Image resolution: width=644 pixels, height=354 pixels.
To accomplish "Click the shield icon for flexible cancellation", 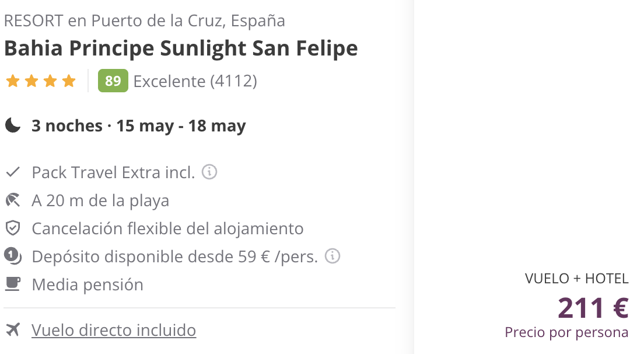I will (x=13, y=228).
